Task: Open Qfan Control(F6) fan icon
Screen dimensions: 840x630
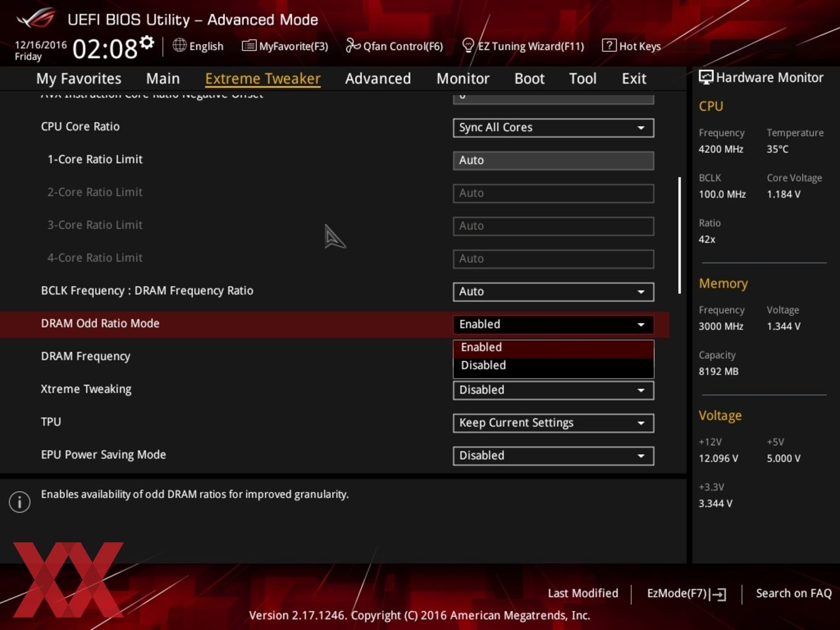Action: pyautogui.click(x=353, y=45)
